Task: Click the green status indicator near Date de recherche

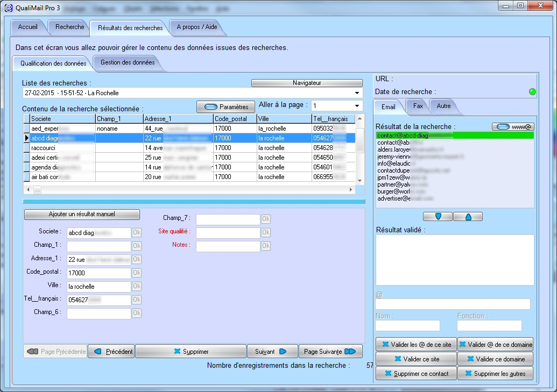Action: click(x=532, y=91)
